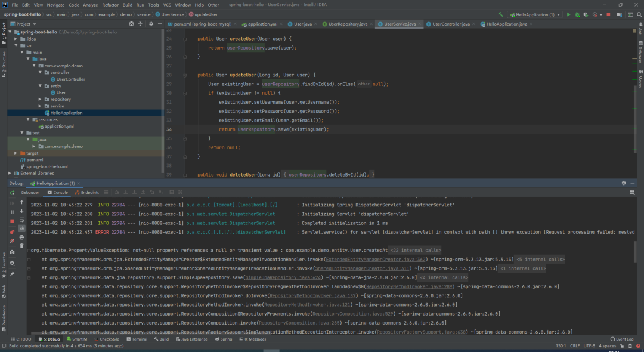Expand the .idea folder
The height and width of the screenshot is (352, 644).
point(16,39)
